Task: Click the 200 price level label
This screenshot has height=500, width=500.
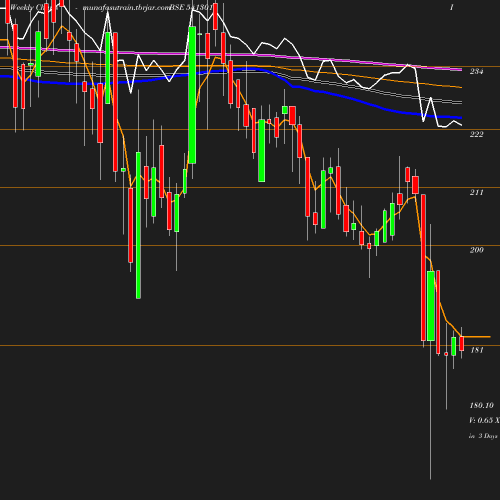Action: [476, 250]
